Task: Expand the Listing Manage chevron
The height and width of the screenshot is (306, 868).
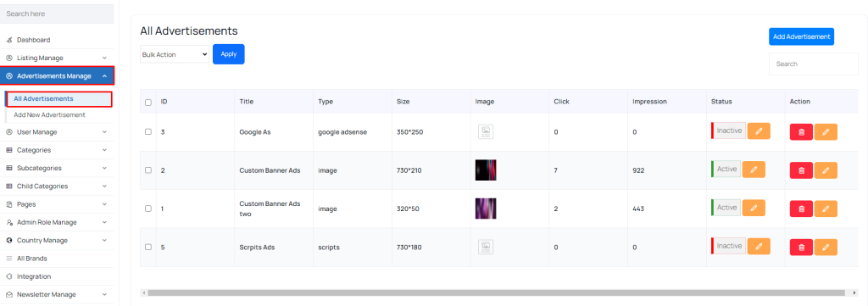Action: point(104,58)
